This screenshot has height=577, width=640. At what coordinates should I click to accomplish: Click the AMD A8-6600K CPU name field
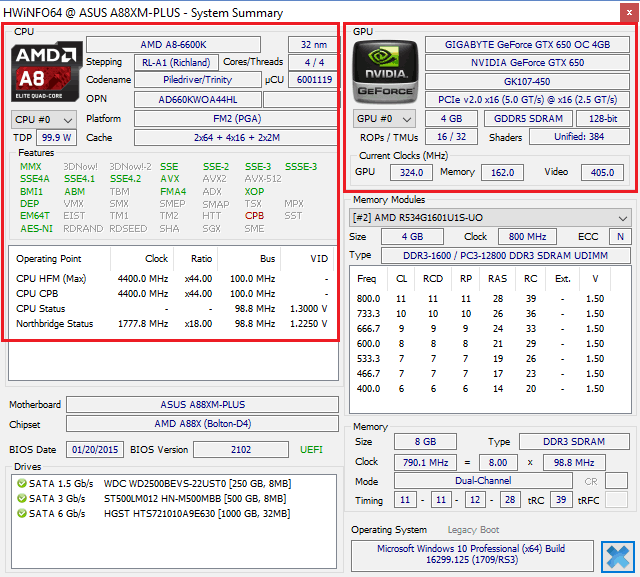pos(173,44)
